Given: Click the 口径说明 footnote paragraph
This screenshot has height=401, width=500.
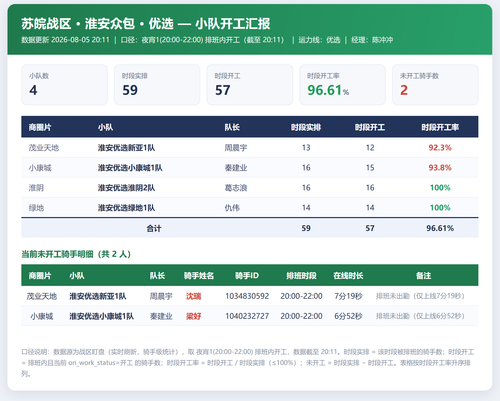Looking at the screenshot, I should [248, 363].
